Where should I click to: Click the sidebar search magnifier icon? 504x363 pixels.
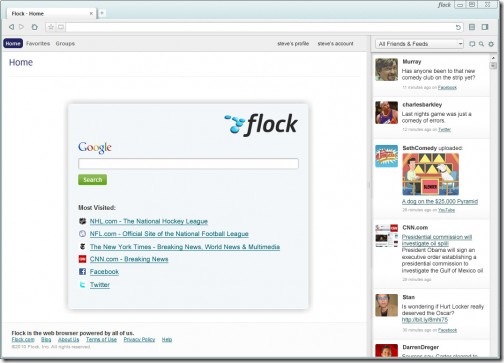click(x=481, y=44)
